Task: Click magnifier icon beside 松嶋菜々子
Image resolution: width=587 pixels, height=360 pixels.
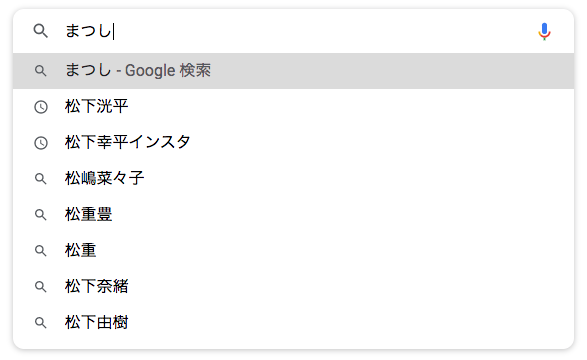Action: pos(40,179)
